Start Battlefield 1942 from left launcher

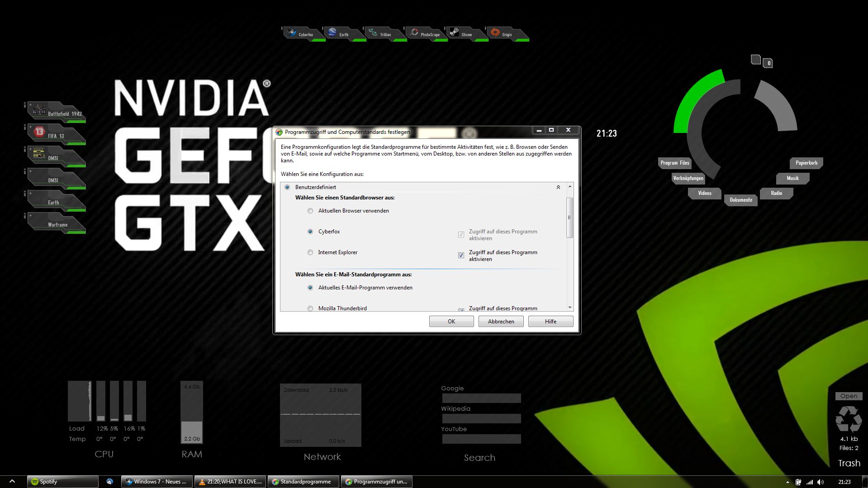[57, 112]
